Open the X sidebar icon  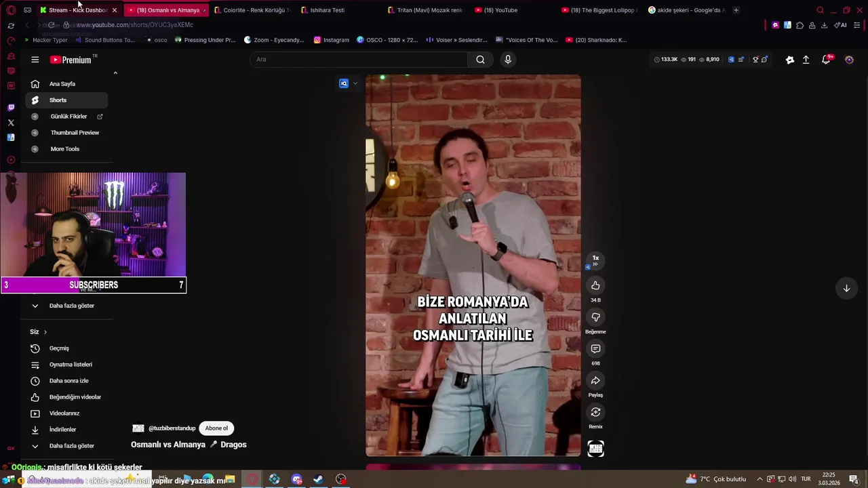point(11,123)
